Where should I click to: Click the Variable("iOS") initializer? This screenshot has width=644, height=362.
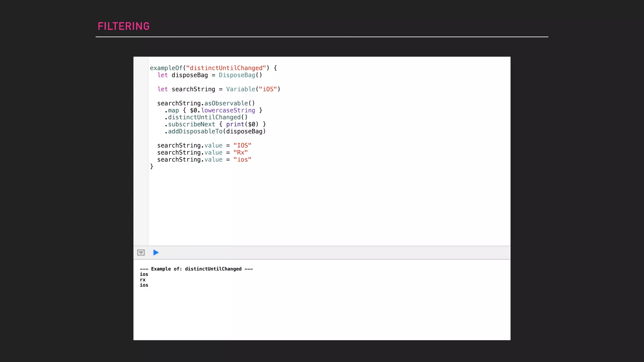tap(253, 89)
